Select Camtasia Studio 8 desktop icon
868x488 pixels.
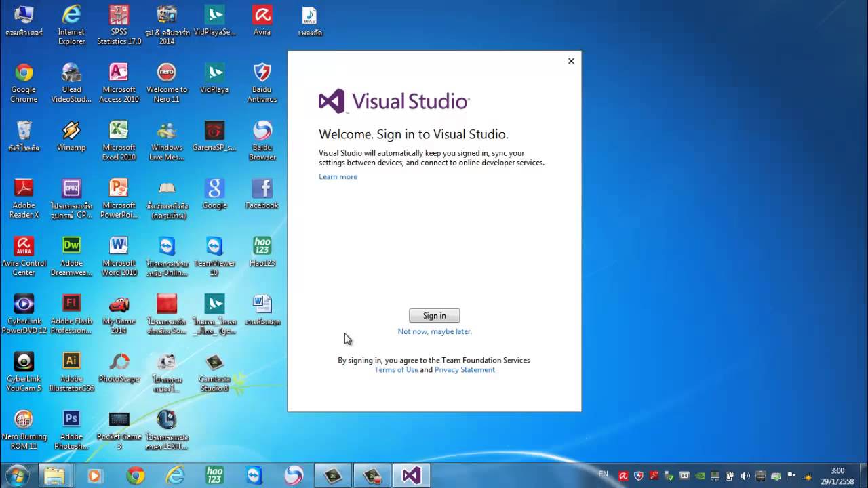[214, 372]
